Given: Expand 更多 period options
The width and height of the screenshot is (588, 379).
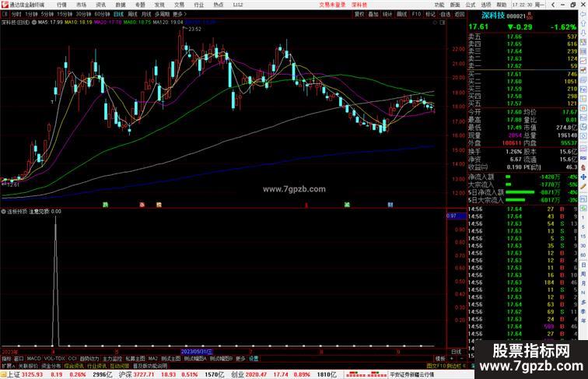Looking at the screenshot, I should [179, 14].
